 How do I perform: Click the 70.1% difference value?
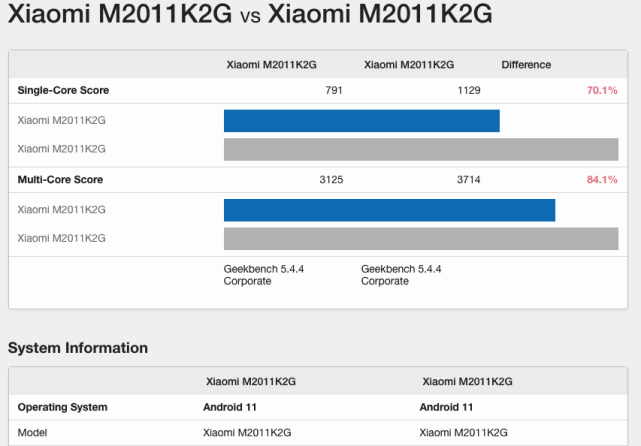click(602, 91)
